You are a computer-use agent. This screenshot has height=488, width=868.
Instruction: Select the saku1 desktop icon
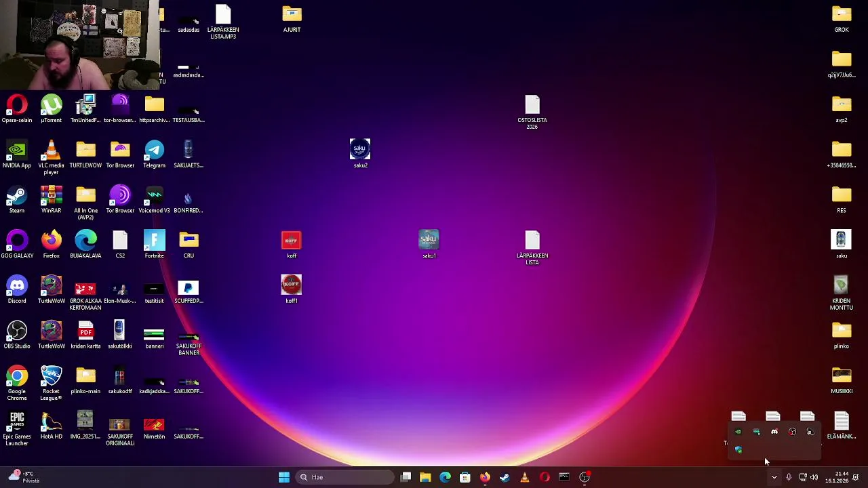pyautogui.click(x=429, y=245)
